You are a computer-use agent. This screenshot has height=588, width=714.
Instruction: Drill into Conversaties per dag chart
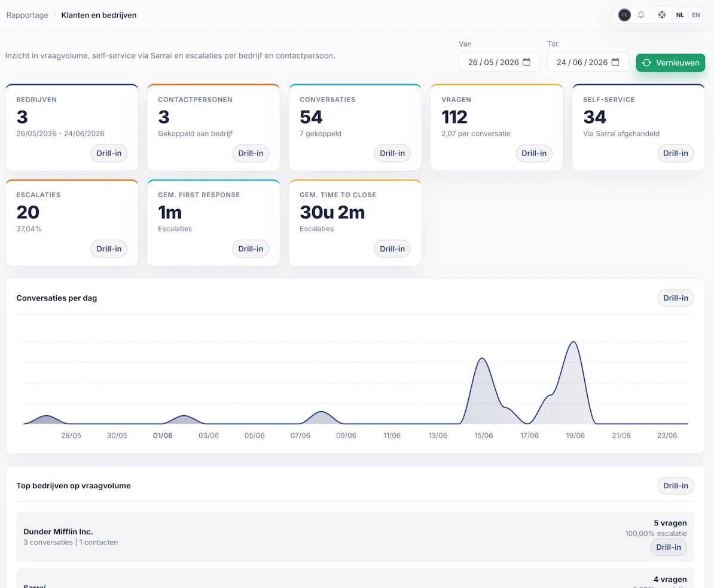click(675, 298)
